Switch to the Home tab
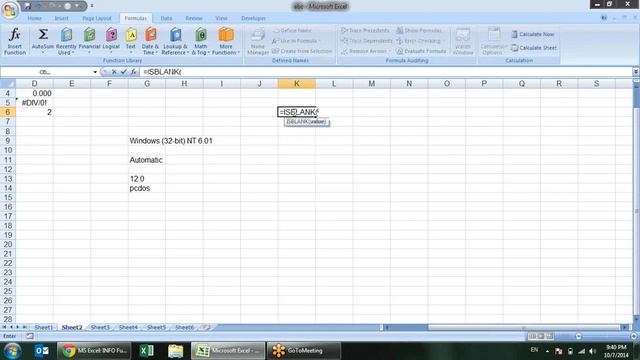 pyautogui.click(x=35, y=18)
